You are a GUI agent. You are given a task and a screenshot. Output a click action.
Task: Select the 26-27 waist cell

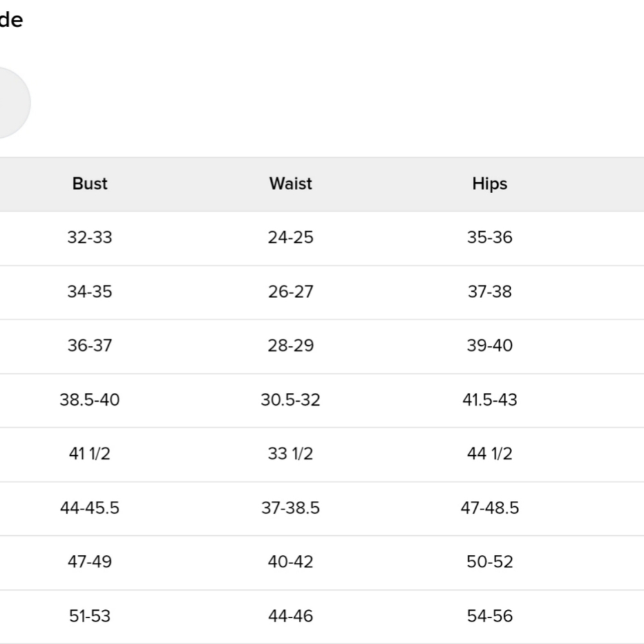[x=290, y=292]
